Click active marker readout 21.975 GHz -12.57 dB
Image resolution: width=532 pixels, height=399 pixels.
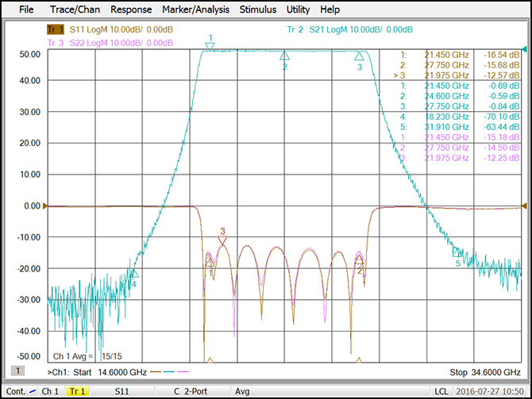(457, 75)
